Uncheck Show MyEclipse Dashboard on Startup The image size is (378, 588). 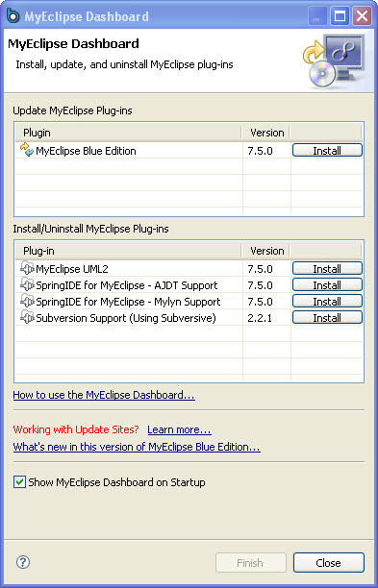[19, 482]
